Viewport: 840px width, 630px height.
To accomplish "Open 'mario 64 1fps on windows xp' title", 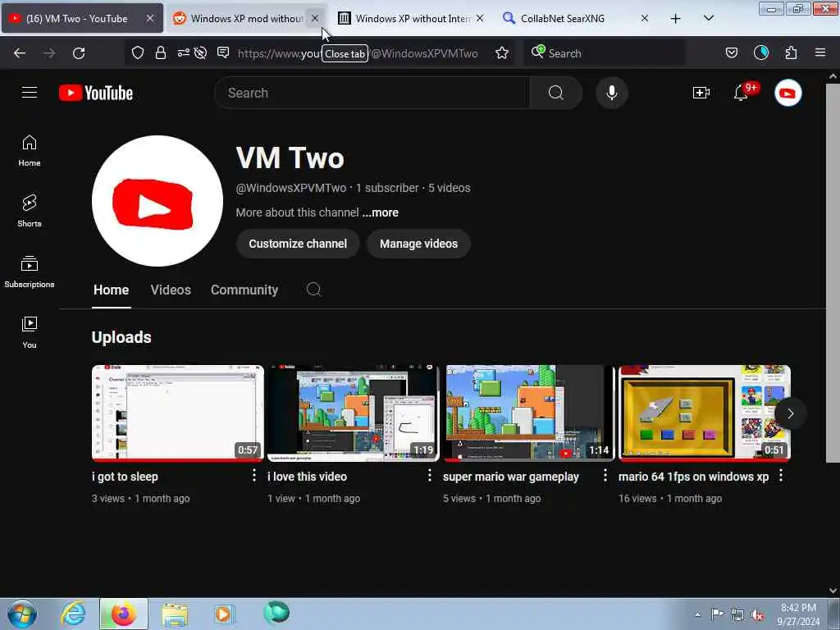I will pos(693,477).
